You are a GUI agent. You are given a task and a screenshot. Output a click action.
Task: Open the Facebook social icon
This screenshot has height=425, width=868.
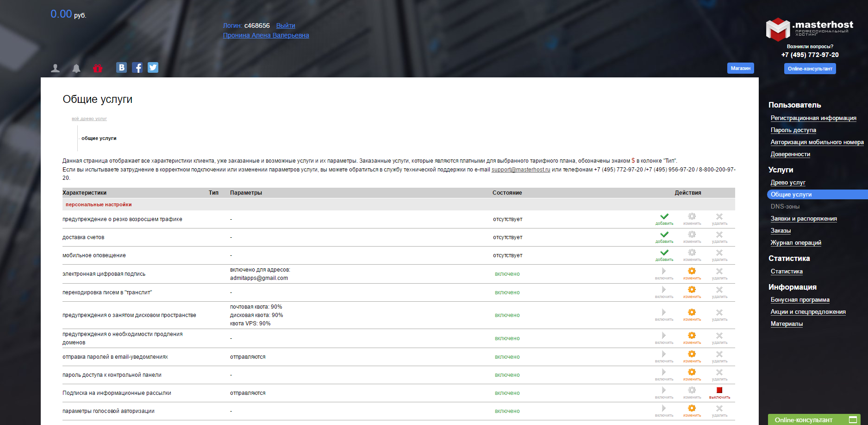click(137, 68)
